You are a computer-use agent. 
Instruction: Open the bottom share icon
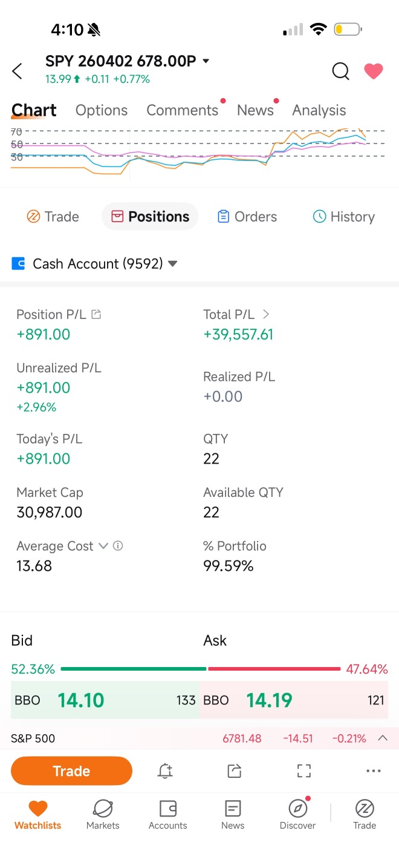[234, 771]
